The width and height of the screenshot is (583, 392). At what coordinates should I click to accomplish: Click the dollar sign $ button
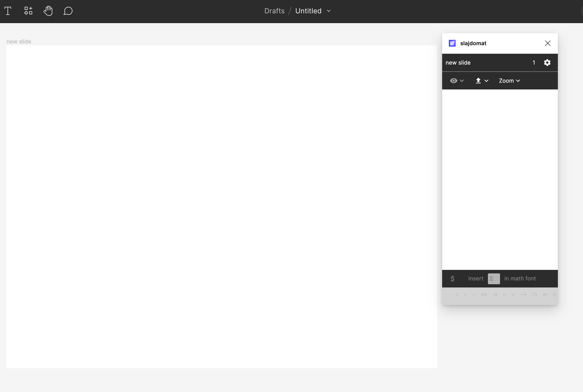[x=452, y=278]
